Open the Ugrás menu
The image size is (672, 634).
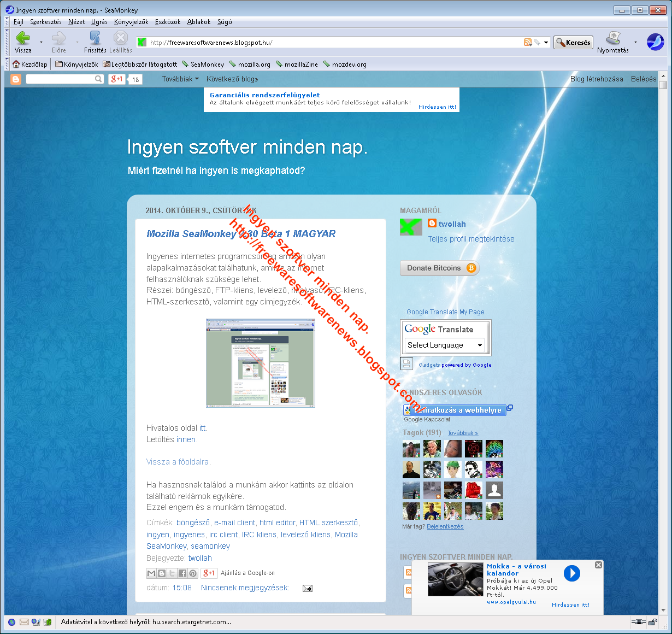99,22
